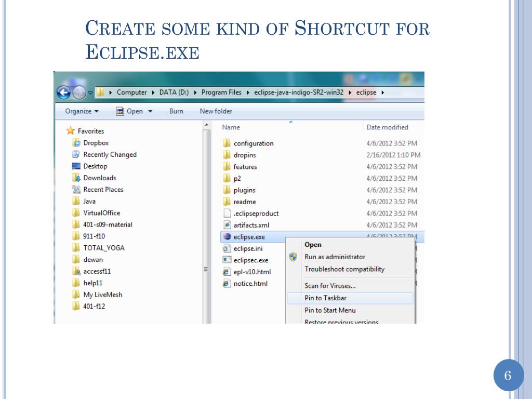Viewport: 532px width, 399px height.
Task: Go to Program Files breadcrumb
Action: [221, 92]
